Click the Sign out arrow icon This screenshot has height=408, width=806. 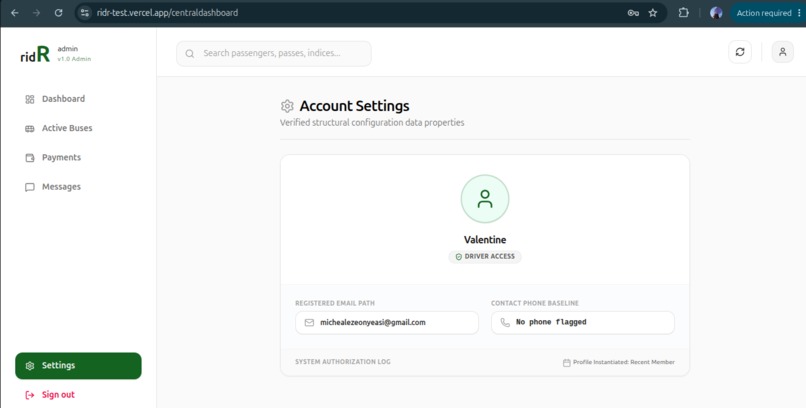[x=30, y=395]
